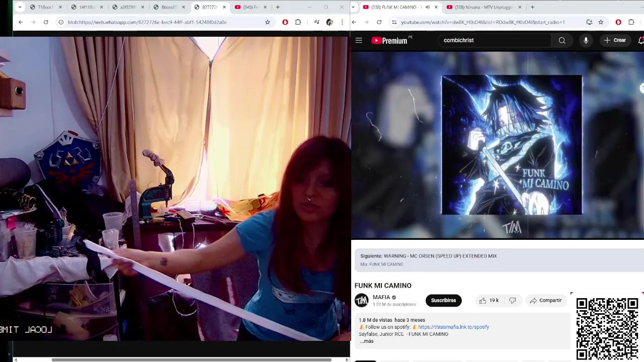Click the 'FUNK MI CAMINO' video title
Viewport: 644px width, 362px height.
pos(383,286)
